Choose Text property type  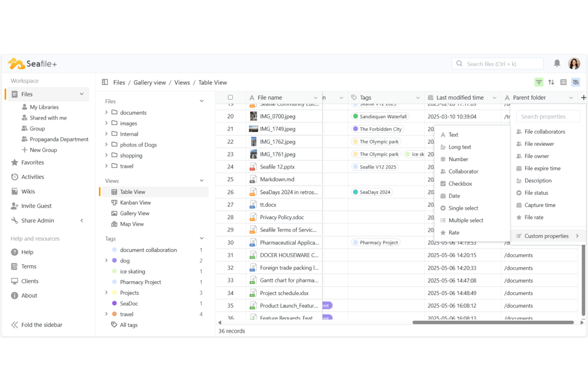coord(472,135)
